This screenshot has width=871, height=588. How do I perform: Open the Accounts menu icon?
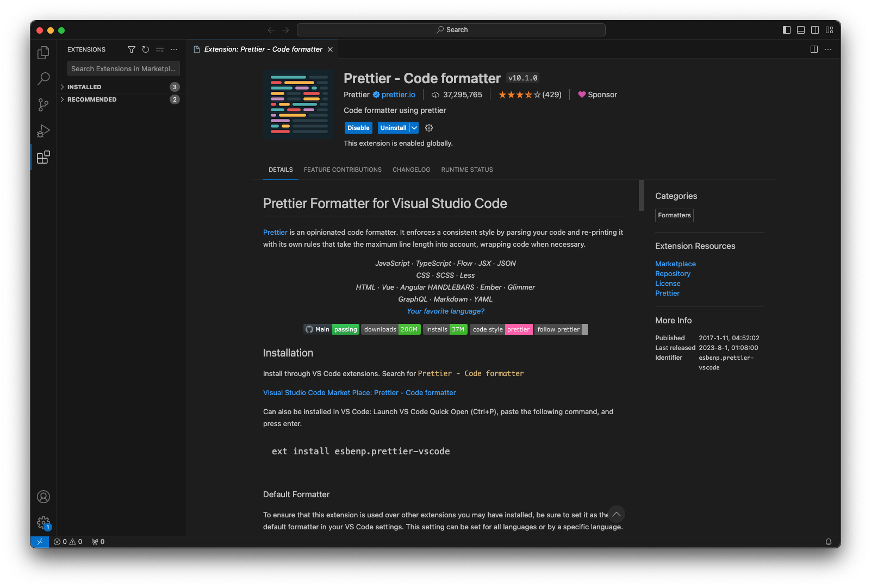[43, 497]
